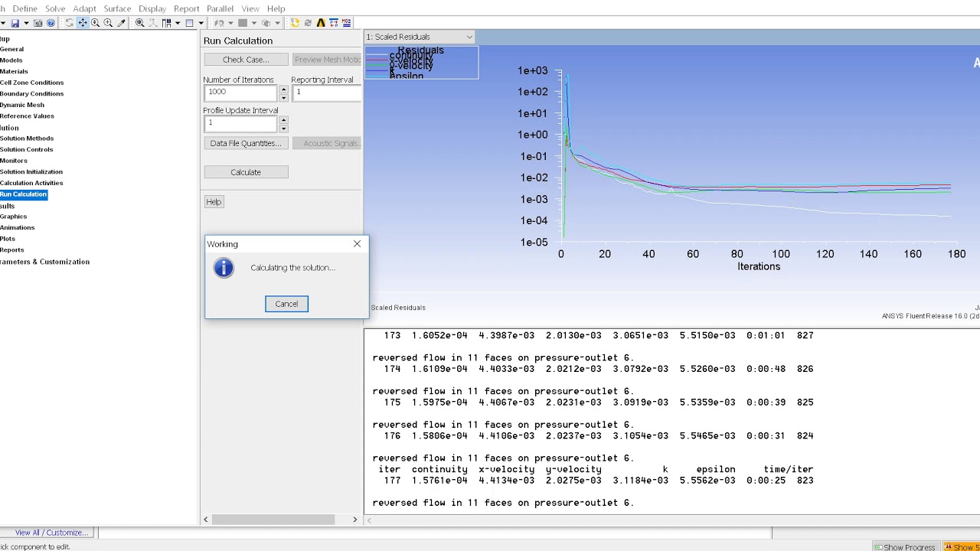Open the '1: Scaled Residuals' window dropdown
The height and width of the screenshot is (551, 980).
[x=469, y=37]
